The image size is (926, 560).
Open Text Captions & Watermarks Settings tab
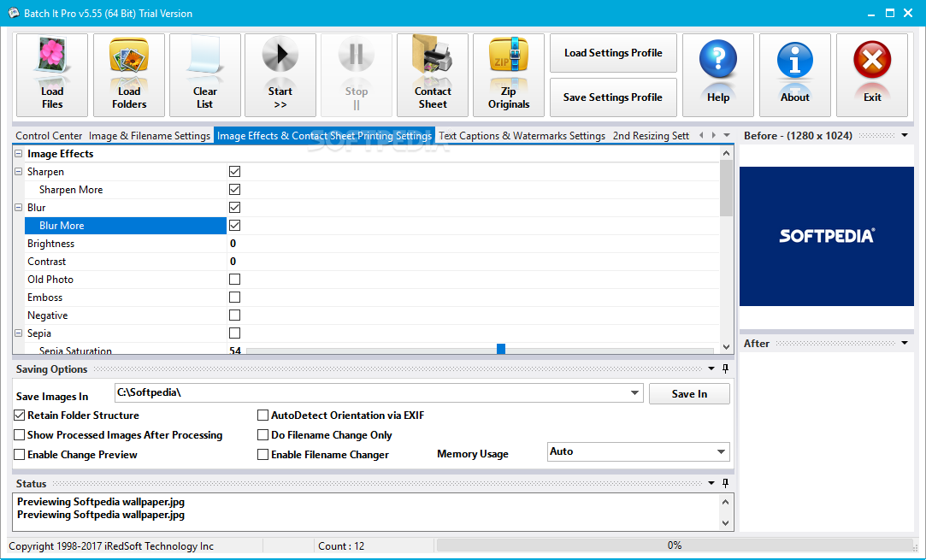[522, 136]
